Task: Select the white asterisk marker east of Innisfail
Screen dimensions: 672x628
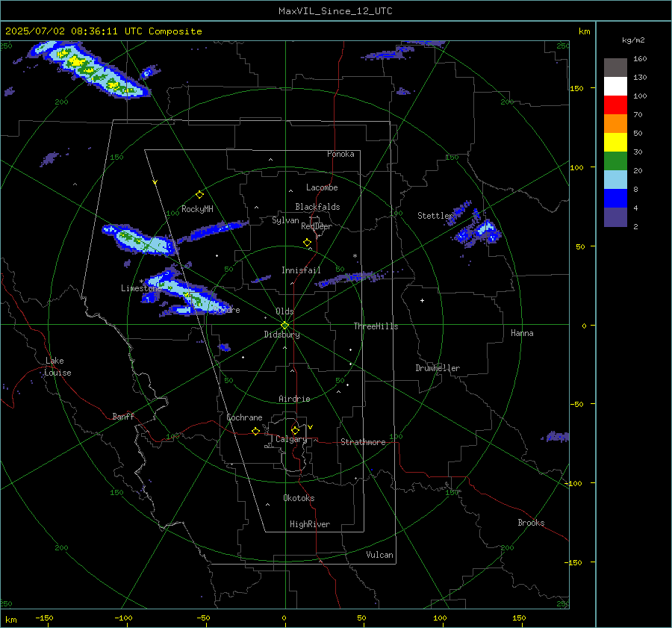Action: click(x=355, y=256)
